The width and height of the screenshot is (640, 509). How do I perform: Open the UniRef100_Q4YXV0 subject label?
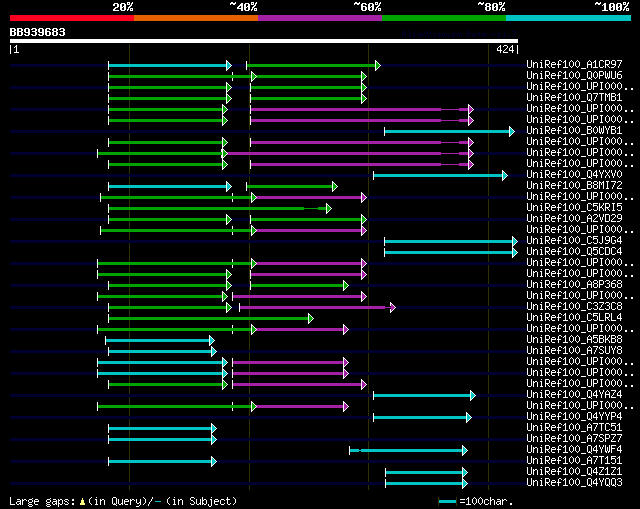coord(574,174)
